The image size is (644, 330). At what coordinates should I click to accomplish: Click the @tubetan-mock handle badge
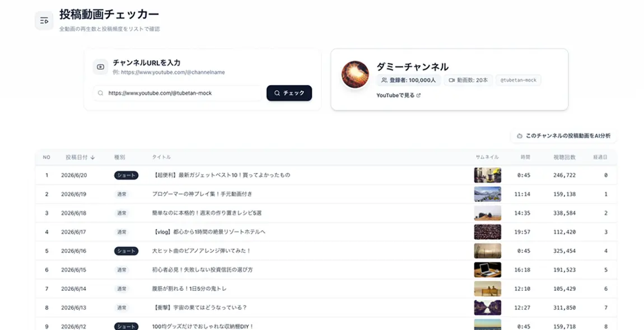[x=519, y=80]
